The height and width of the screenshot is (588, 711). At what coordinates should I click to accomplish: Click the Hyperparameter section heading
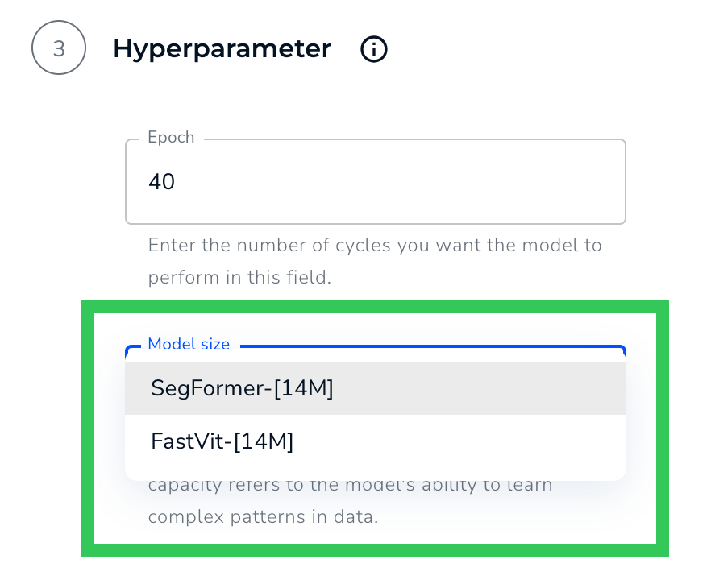[222, 49]
